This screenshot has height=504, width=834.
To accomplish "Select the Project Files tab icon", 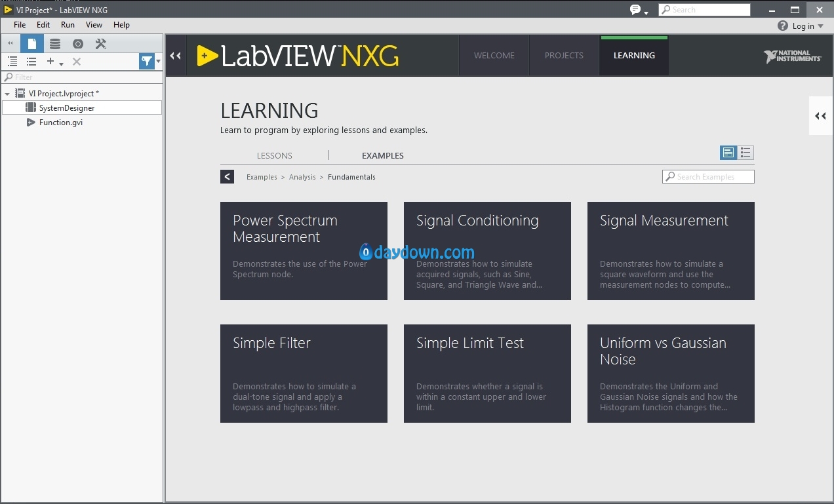I will [x=32, y=44].
